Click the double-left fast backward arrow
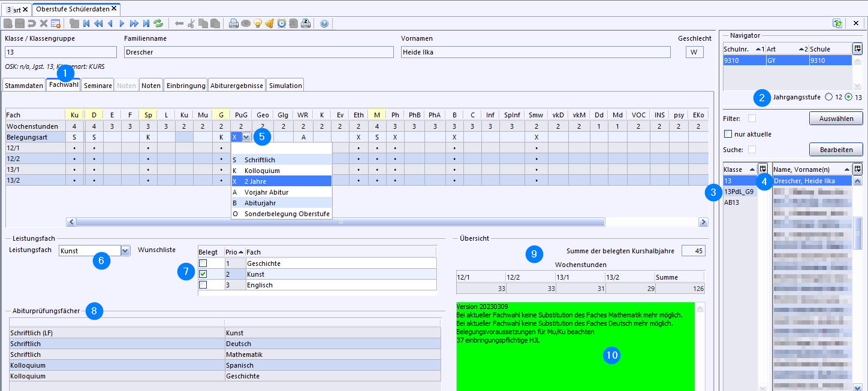 coord(98,23)
